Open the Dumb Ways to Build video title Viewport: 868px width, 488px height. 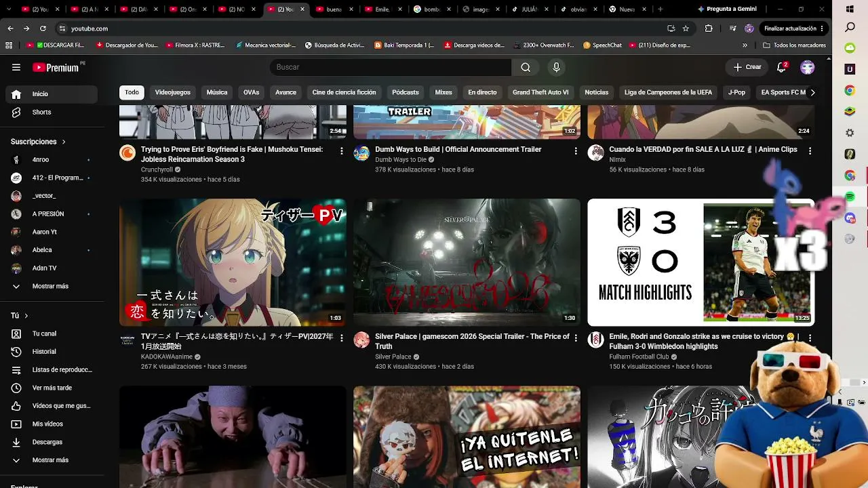pyautogui.click(x=458, y=149)
